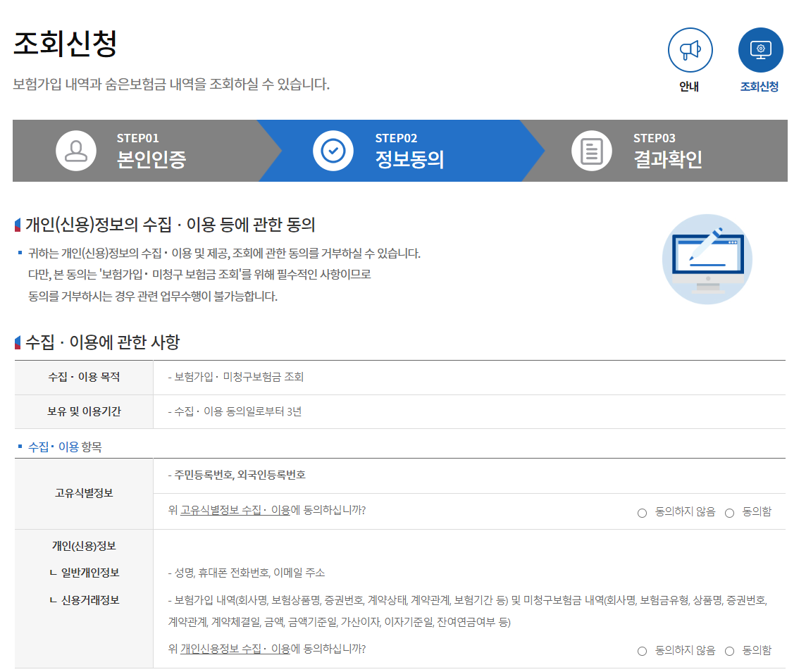Screen dimensions: 806x672
Task: Click the 안내 megaphone icon
Action: [x=690, y=50]
